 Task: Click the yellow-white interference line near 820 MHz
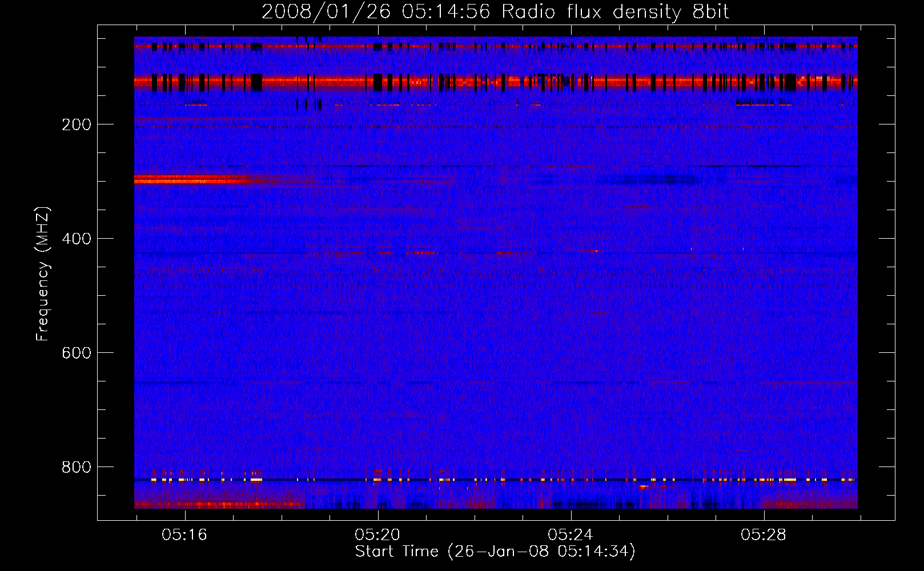point(496,480)
